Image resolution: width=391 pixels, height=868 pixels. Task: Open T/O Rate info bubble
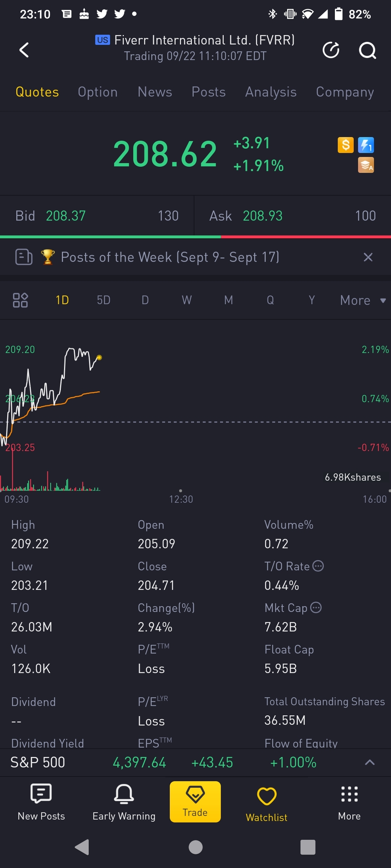318,566
